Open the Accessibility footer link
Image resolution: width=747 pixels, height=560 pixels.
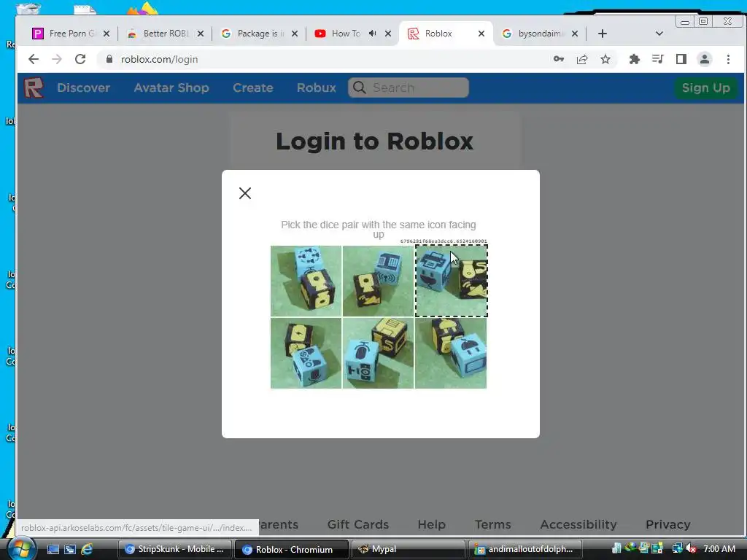[578, 524]
